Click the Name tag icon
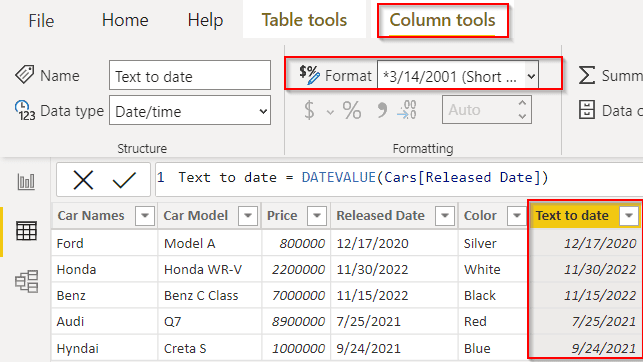 [x=25, y=75]
